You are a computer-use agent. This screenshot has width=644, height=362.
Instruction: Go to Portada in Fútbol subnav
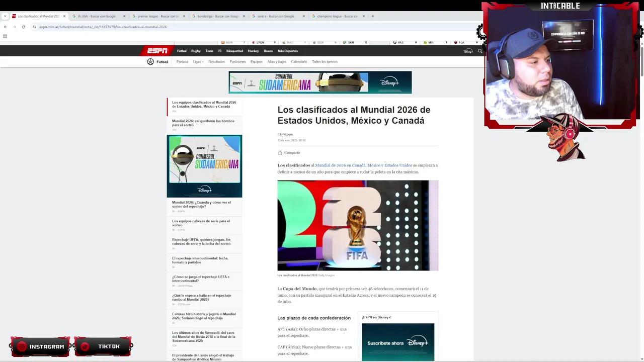pos(182,62)
